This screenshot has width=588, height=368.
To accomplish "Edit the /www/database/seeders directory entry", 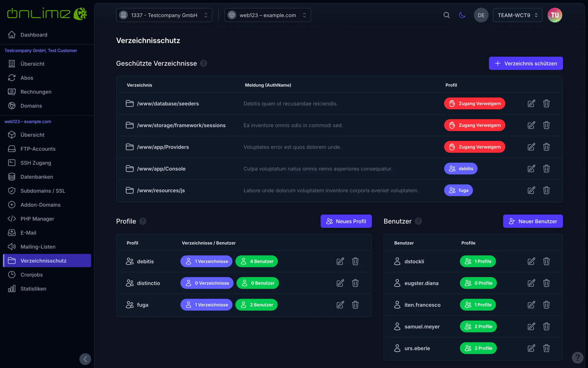I will pos(531,103).
